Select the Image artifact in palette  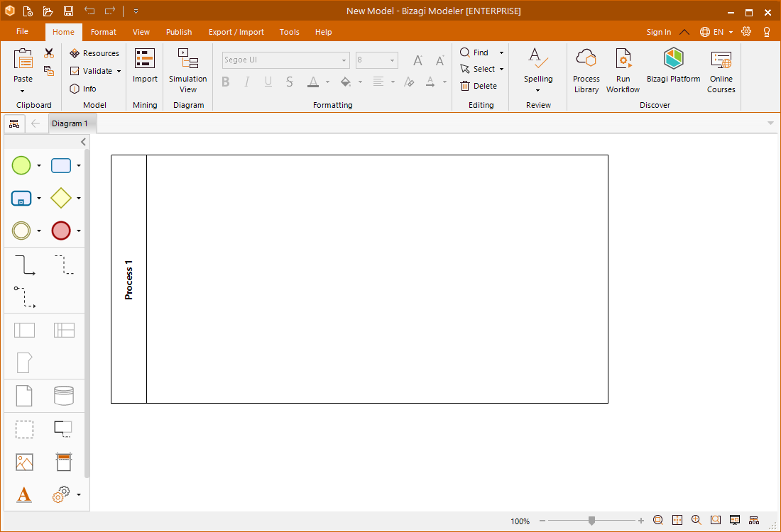(x=24, y=462)
